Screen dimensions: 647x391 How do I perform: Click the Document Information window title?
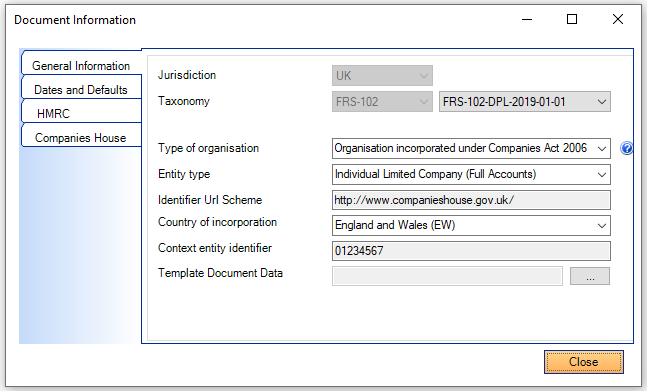[75, 20]
